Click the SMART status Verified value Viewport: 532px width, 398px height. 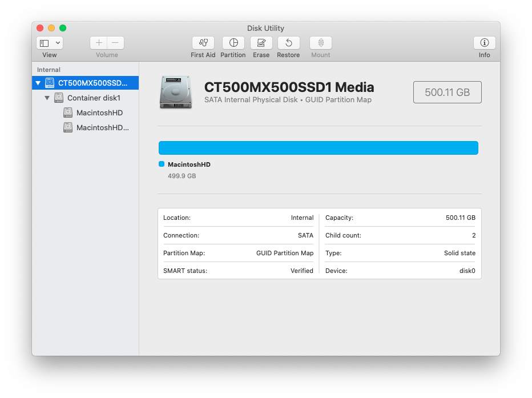pos(301,271)
